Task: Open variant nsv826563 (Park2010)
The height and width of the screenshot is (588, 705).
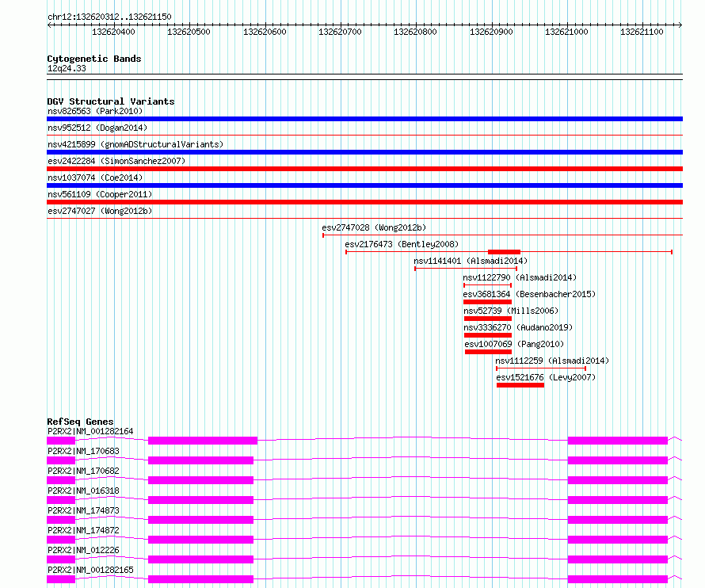Action: click(95, 111)
